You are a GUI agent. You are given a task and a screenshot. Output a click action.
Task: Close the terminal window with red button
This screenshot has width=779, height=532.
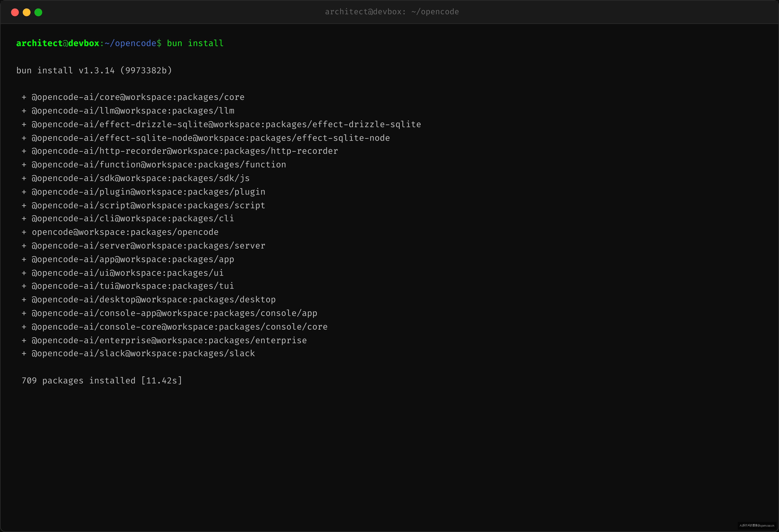[15, 12]
